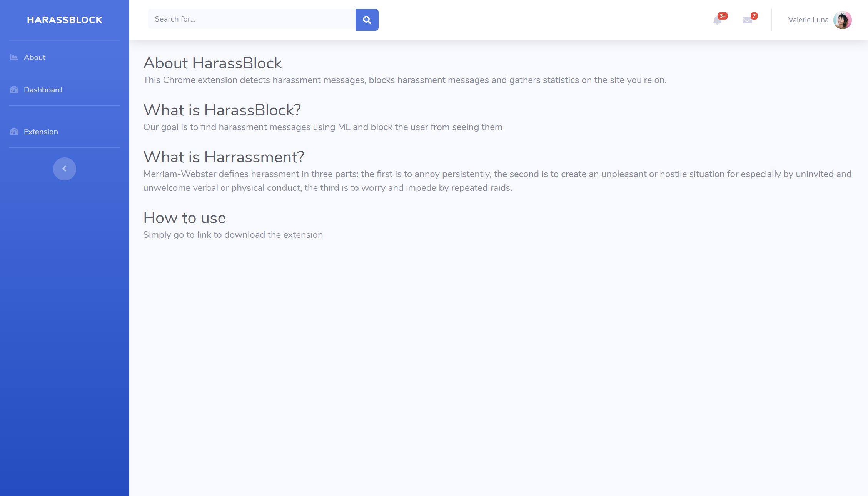Click the red 7 messages badge
Screen dimensions: 868x496
click(754, 16)
